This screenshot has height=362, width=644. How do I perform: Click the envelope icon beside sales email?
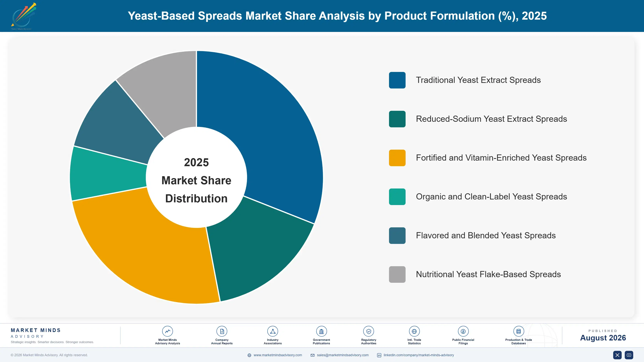click(313, 355)
